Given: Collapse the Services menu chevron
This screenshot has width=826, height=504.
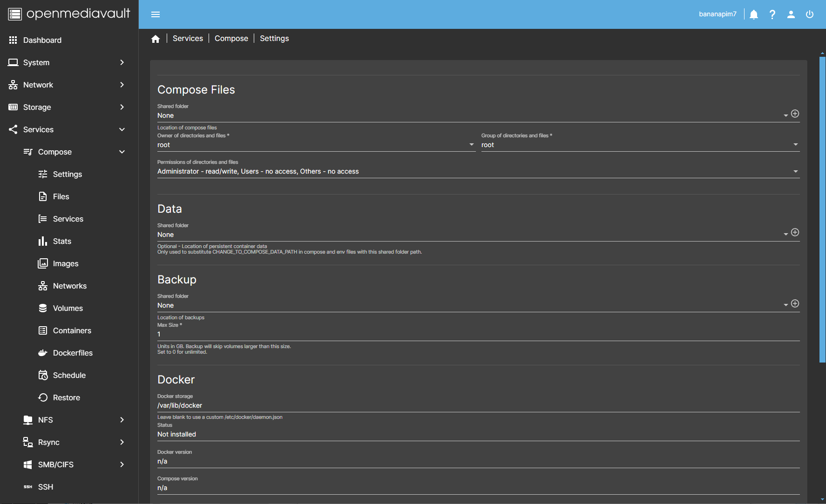Looking at the screenshot, I should pos(122,129).
